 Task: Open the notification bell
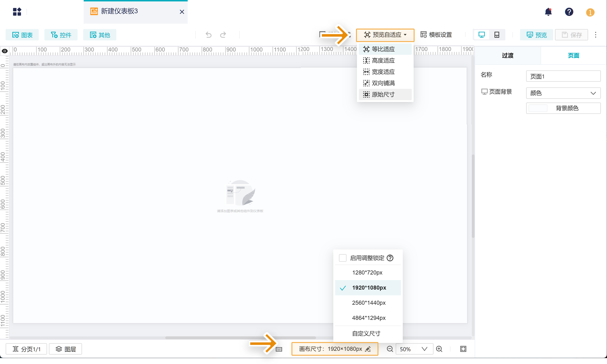tap(548, 12)
